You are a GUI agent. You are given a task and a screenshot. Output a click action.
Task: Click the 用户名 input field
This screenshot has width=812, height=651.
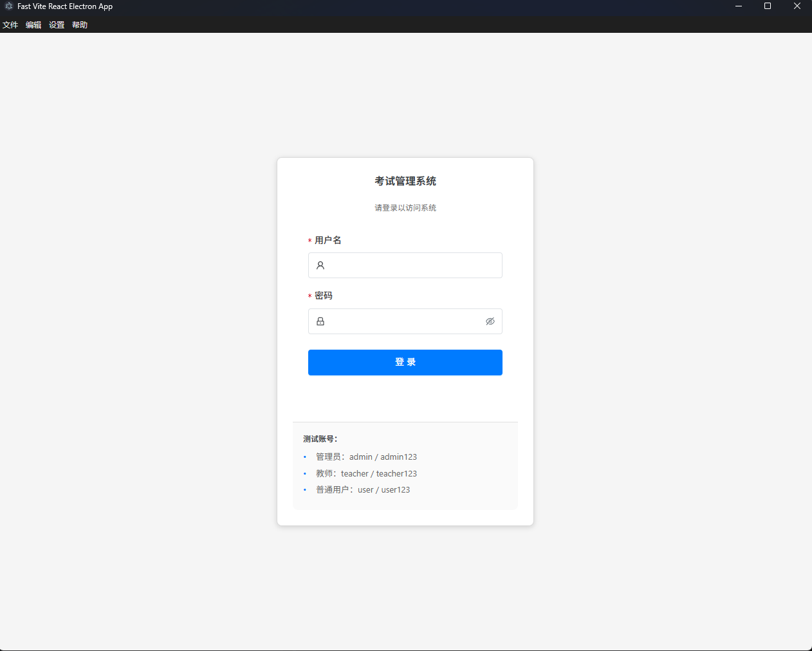tap(405, 265)
